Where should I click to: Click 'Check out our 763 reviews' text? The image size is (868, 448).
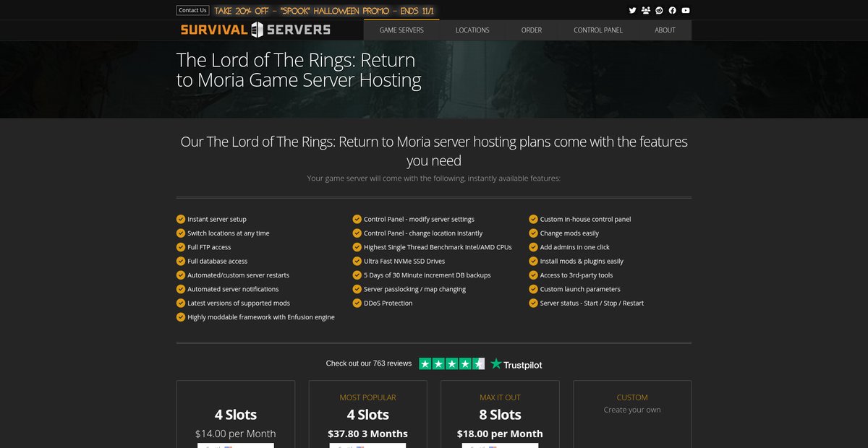click(369, 363)
